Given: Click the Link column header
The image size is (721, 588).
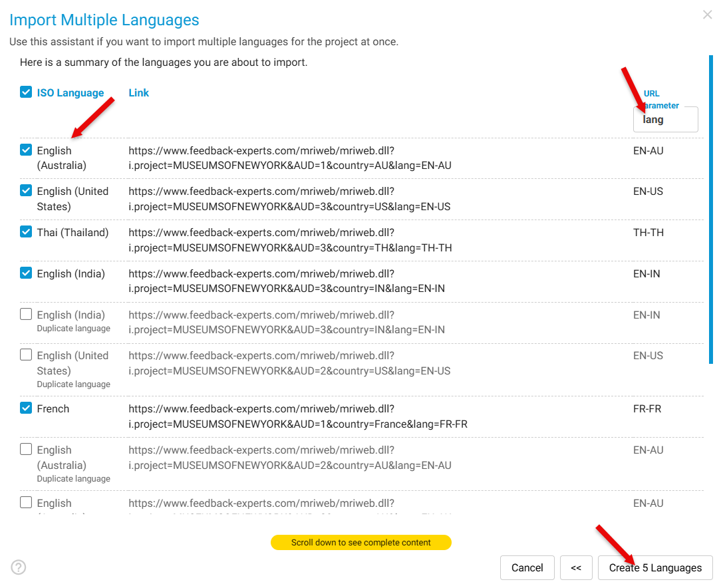Looking at the screenshot, I should click(138, 93).
